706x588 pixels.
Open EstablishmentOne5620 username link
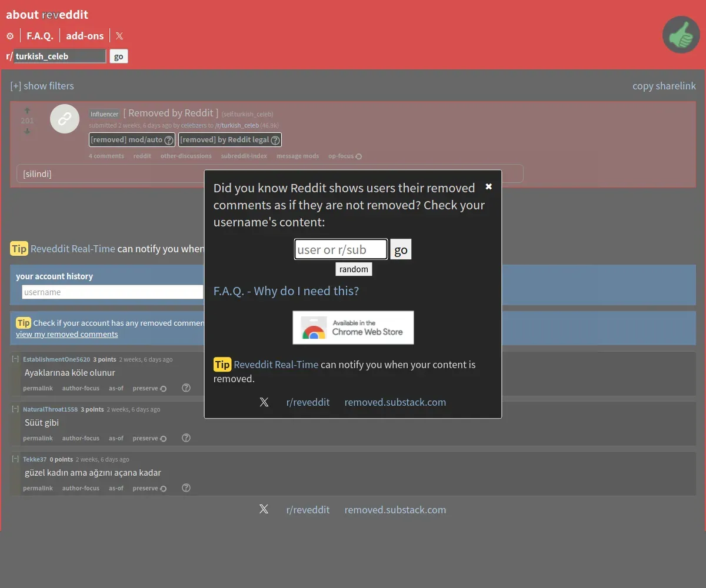[56, 359]
